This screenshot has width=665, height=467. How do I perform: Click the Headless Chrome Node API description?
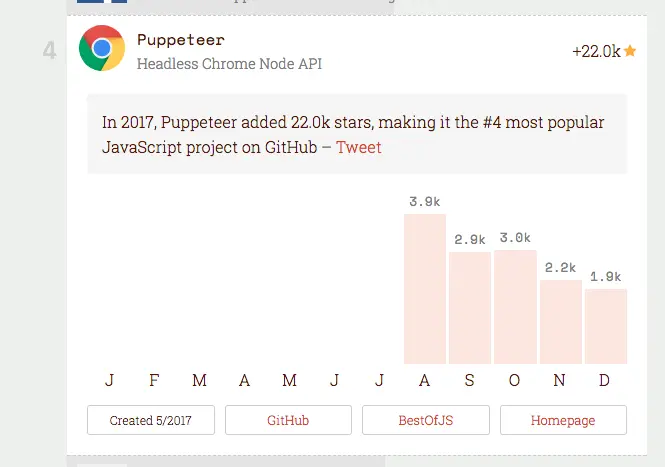pyautogui.click(x=229, y=64)
